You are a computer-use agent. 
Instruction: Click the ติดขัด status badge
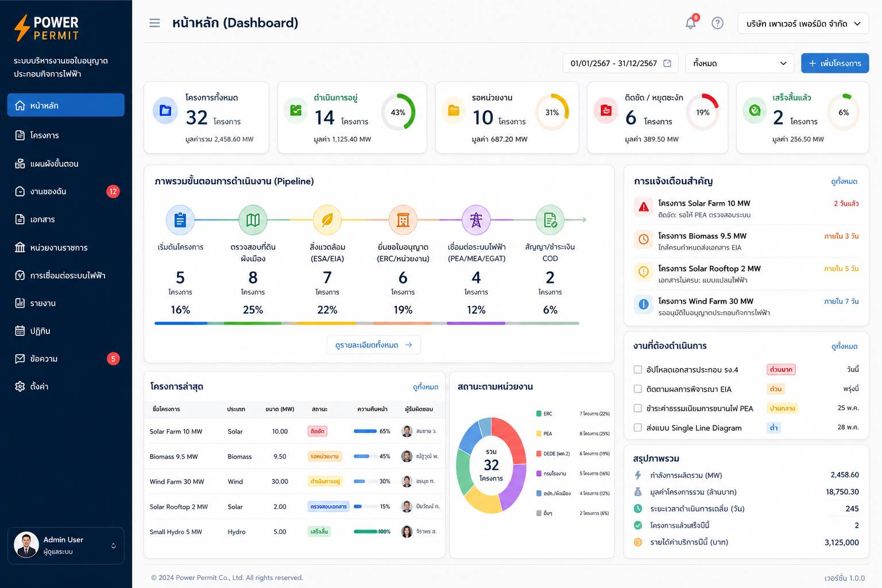(x=318, y=431)
